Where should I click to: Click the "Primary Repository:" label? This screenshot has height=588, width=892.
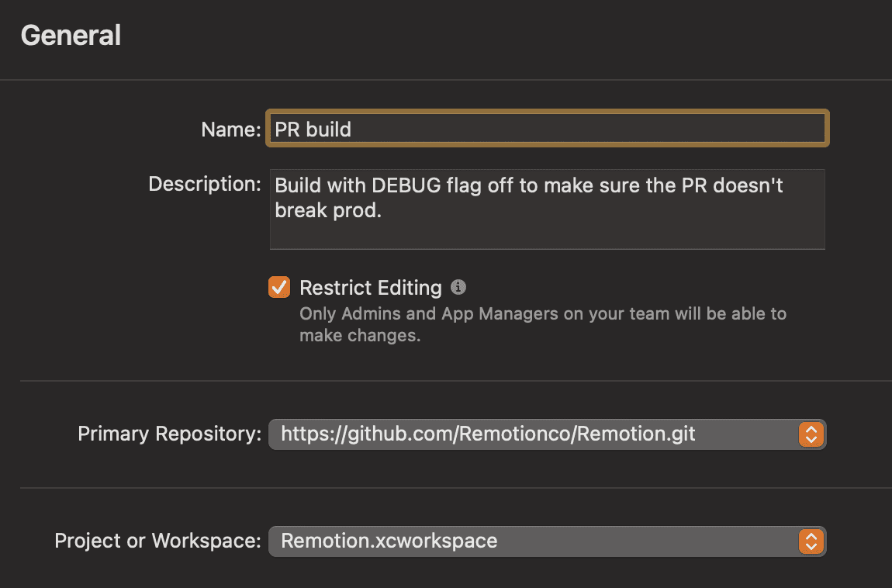click(x=169, y=434)
